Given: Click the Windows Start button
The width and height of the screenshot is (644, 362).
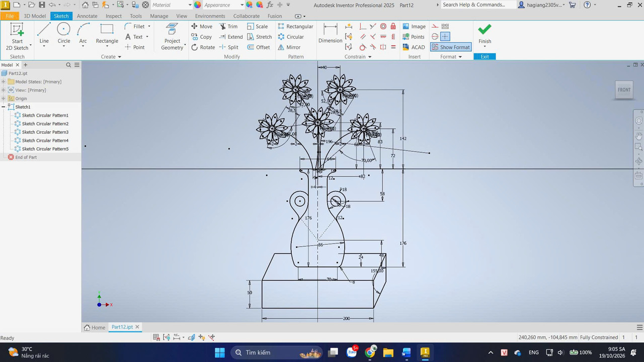Looking at the screenshot, I should coord(220,352).
